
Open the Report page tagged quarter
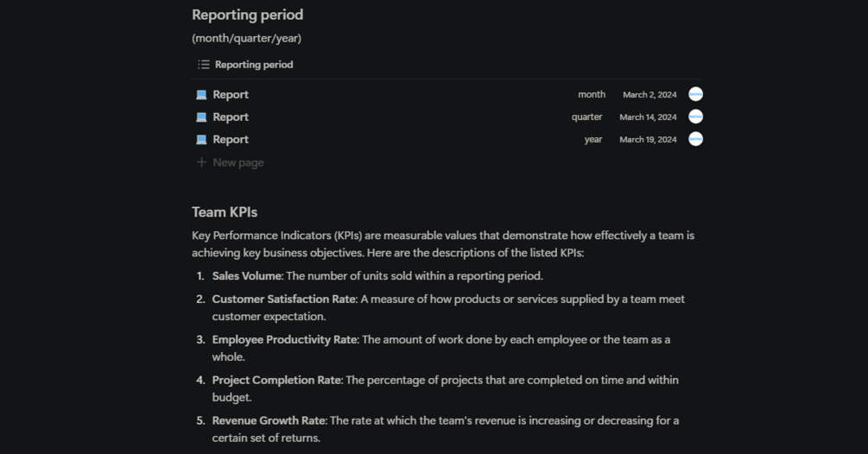231,117
